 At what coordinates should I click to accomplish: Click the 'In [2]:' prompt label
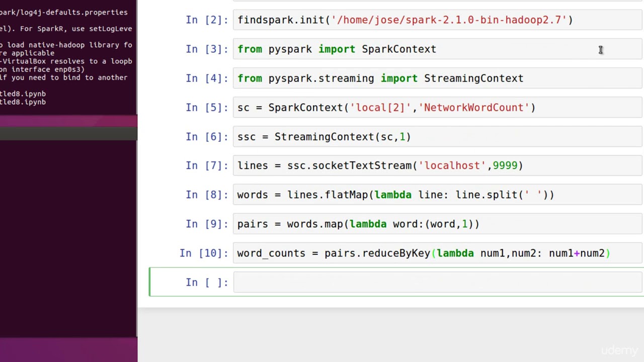pyautogui.click(x=207, y=20)
